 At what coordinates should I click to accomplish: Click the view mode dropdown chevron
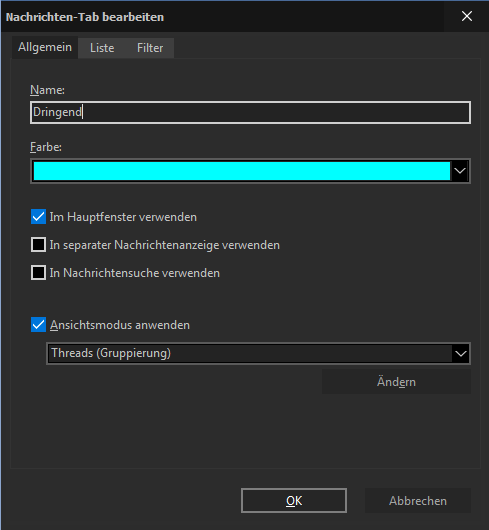(x=461, y=354)
